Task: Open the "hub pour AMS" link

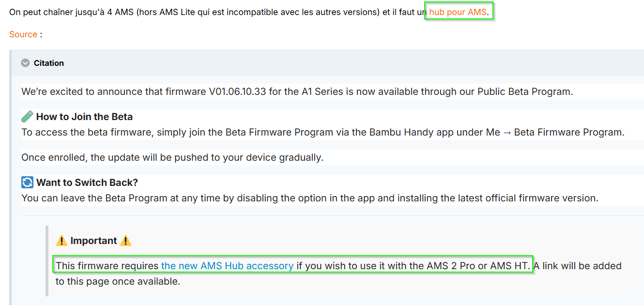Action: click(458, 12)
